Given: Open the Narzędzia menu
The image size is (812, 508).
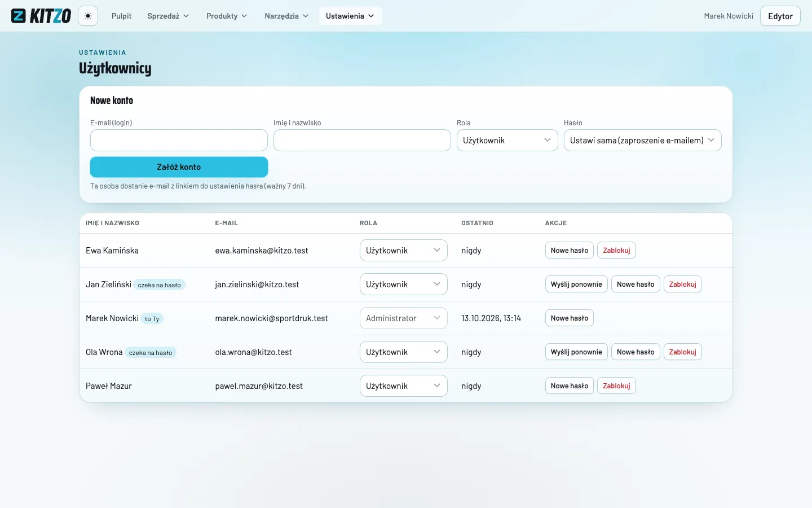Looking at the screenshot, I should (x=286, y=16).
